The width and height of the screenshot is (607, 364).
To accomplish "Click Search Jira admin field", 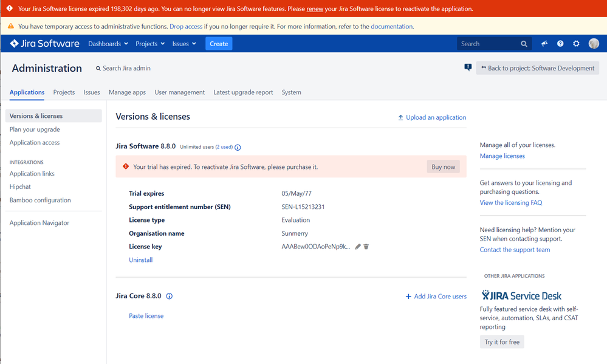I will tap(123, 68).
